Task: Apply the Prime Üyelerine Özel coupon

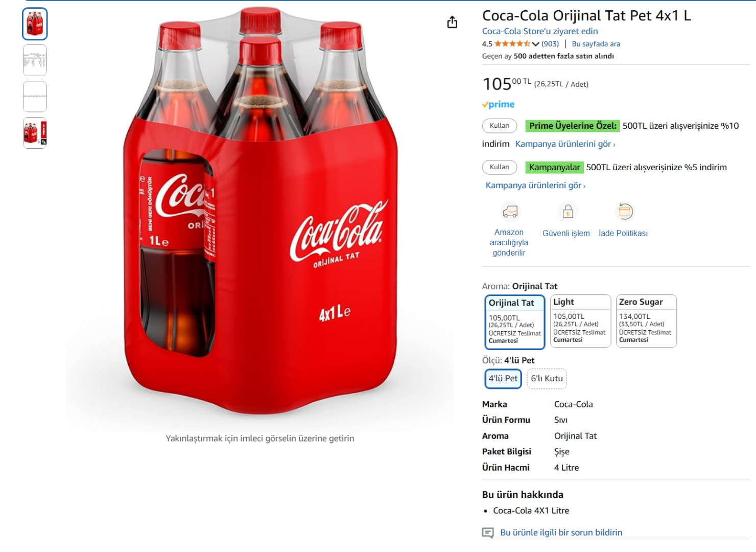Action: pyautogui.click(x=499, y=126)
